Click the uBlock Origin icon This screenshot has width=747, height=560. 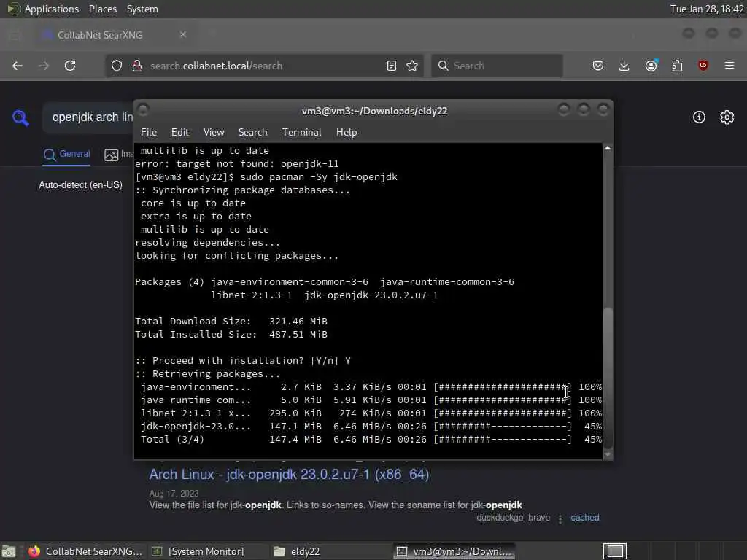(x=703, y=66)
